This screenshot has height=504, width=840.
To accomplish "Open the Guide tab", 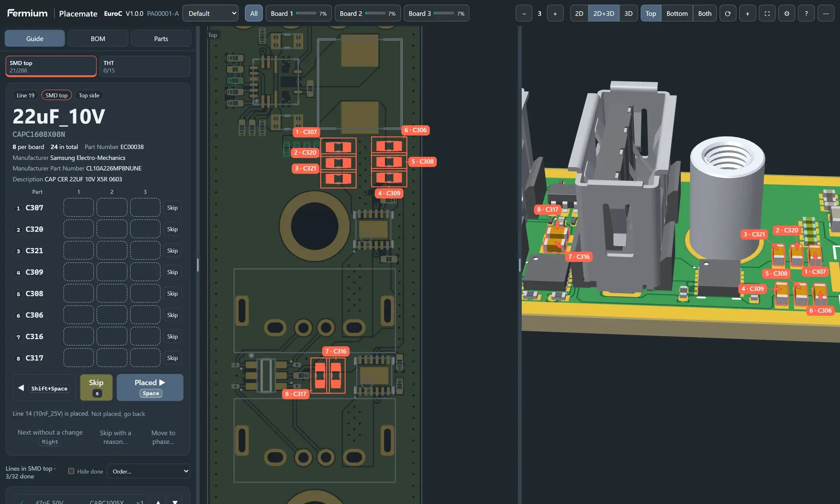I will [x=35, y=38].
